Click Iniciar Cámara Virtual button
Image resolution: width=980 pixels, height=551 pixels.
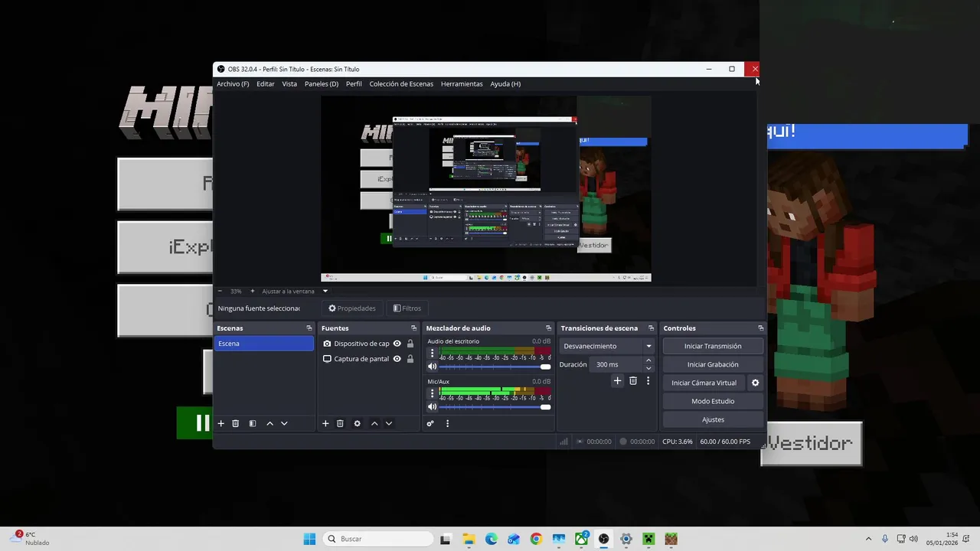pos(704,383)
